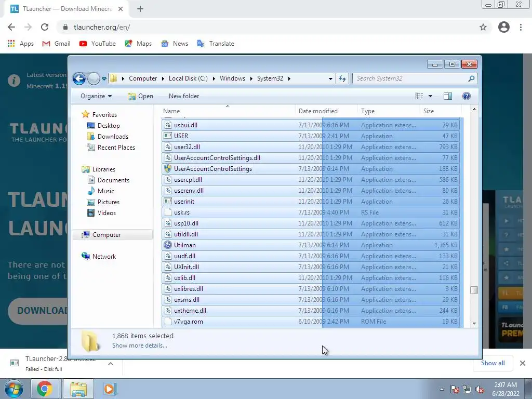Select Local Disk (C:) breadcrumb
Viewport: 532px width, 399px height.
(188, 78)
